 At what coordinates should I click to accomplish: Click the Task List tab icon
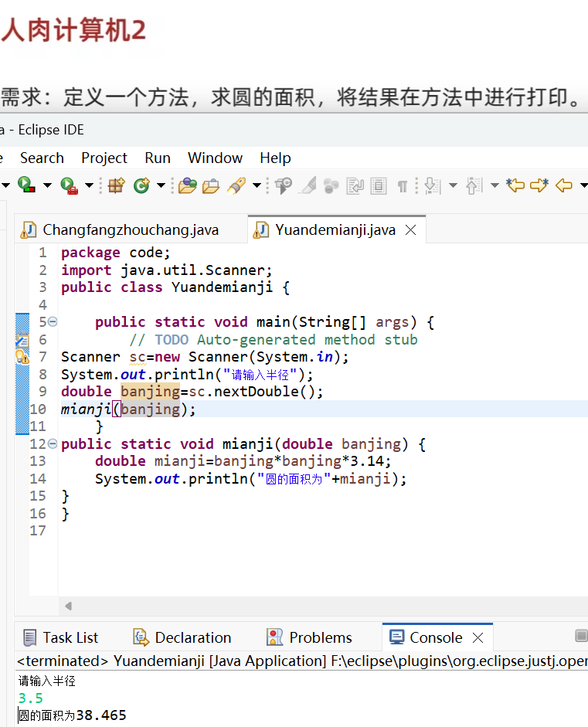[x=29, y=637]
